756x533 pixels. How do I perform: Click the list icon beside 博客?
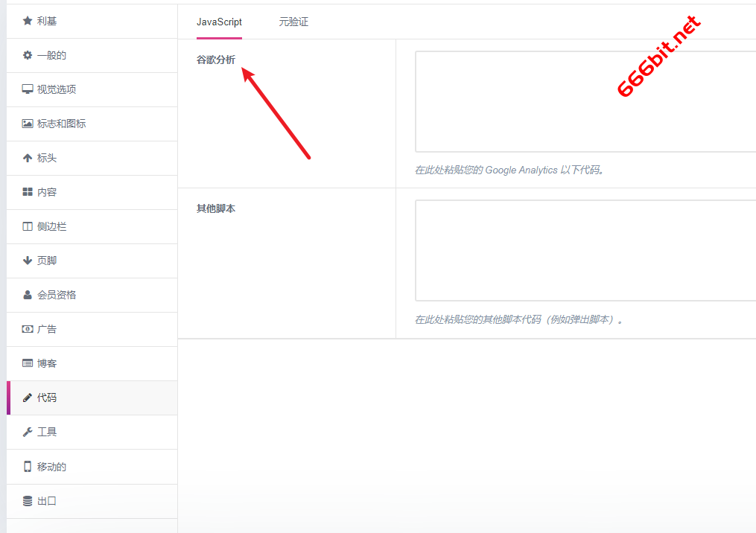(28, 363)
